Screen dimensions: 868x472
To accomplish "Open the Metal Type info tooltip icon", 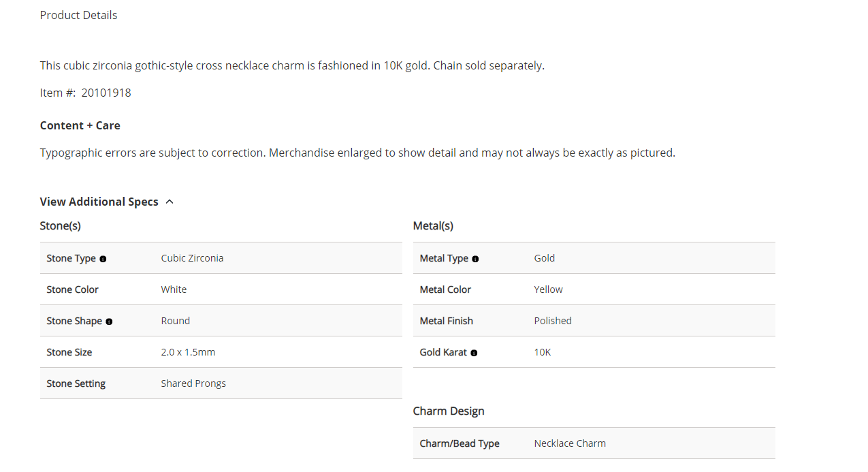I will point(475,259).
